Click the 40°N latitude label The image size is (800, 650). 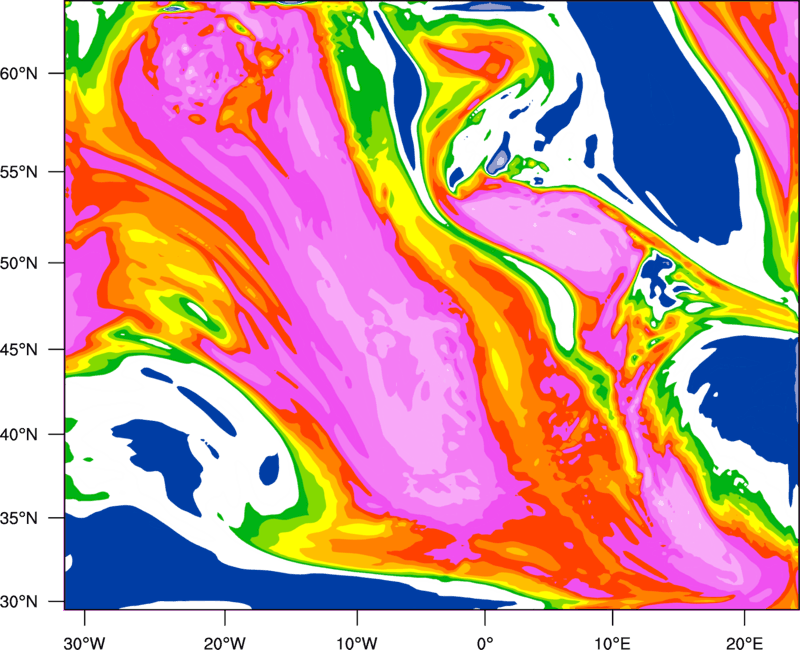click(19, 435)
